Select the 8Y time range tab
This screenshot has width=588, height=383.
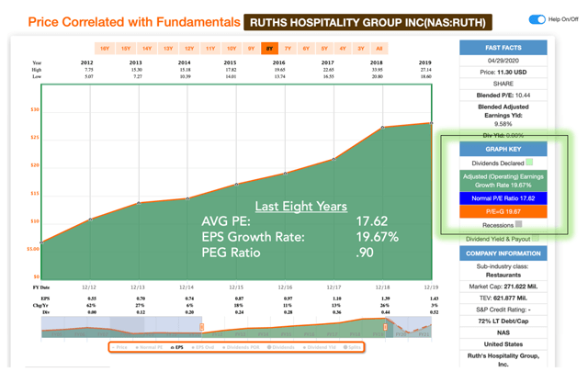click(x=268, y=48)
